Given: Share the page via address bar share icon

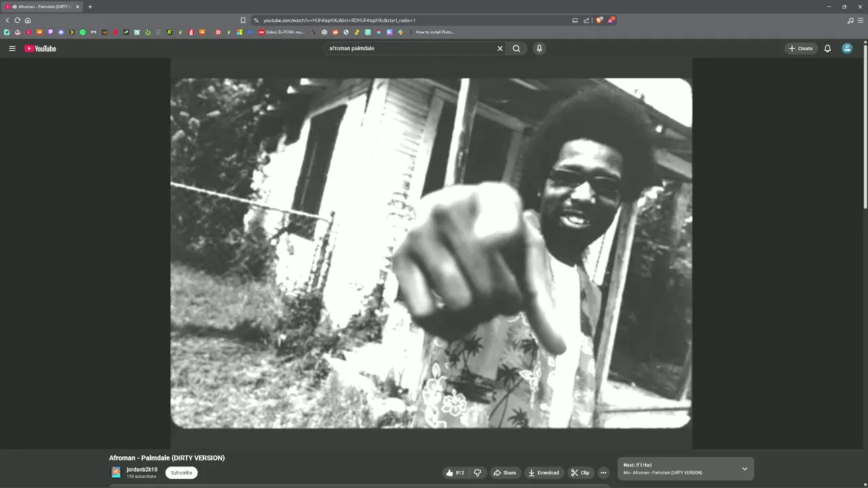Looking at the screenshot, I should tap(587, 20).
